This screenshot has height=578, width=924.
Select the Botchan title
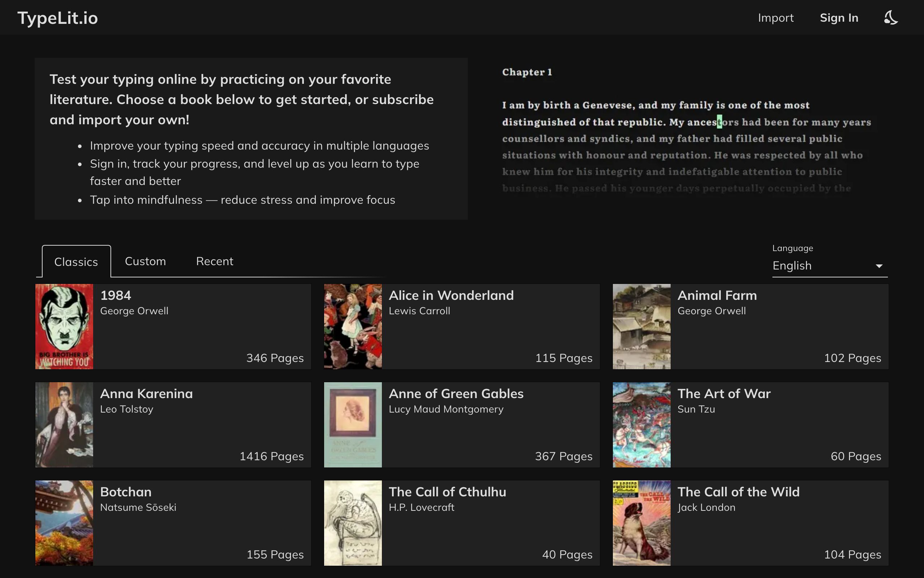tap(126, 492)
